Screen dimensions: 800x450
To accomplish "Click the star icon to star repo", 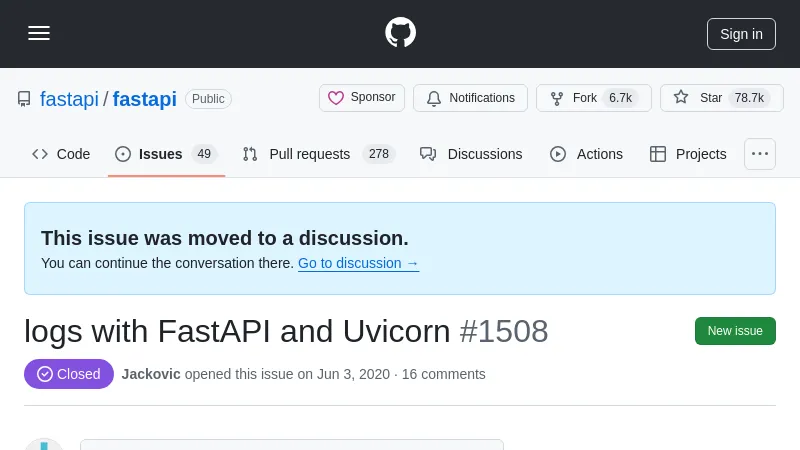I will (x=681, y=98).
